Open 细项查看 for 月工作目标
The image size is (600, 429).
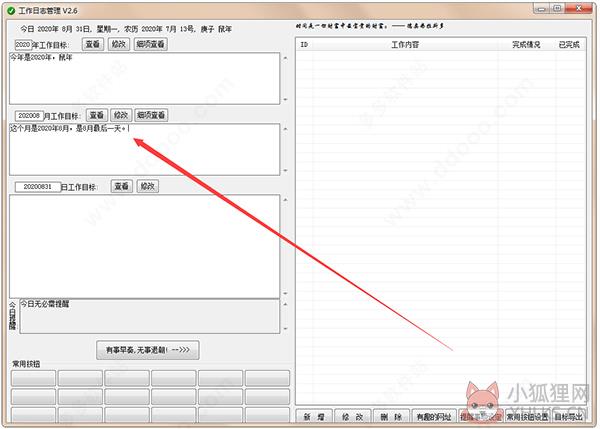tap(151, 115)
